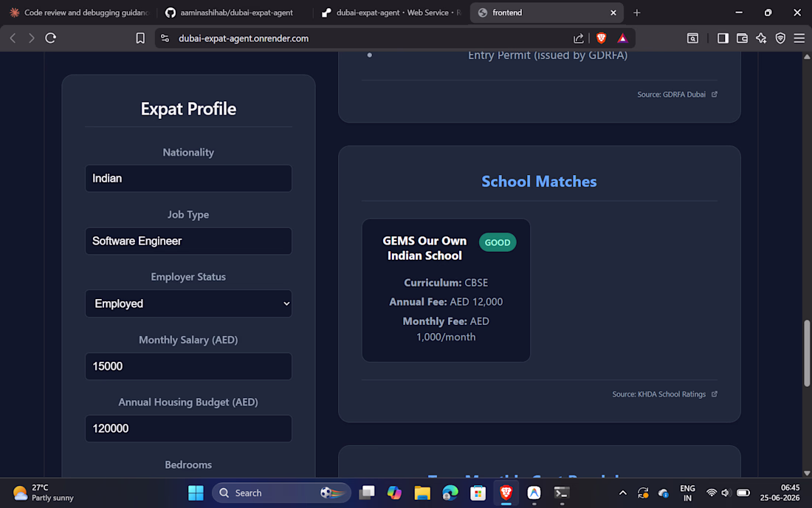Open Brave Rewards triangle icon
Image resolution: width=812 pixels, height=508 pixels.
point(622,38)
